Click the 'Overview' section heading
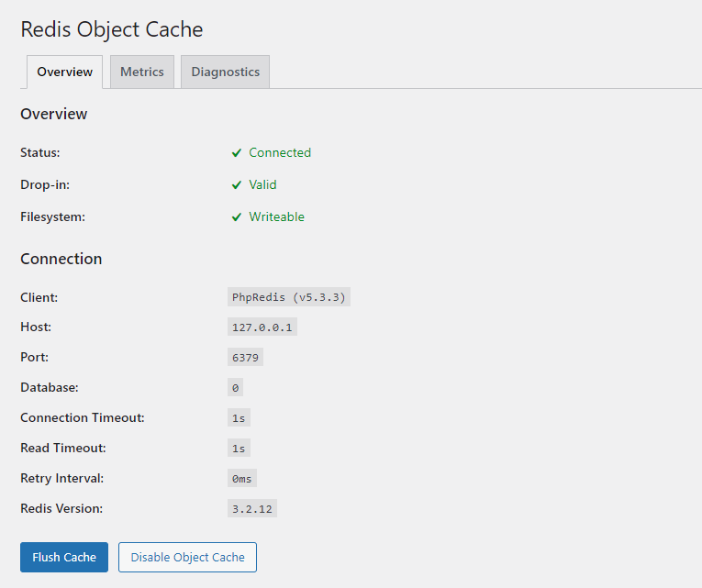 pos(54,114)
